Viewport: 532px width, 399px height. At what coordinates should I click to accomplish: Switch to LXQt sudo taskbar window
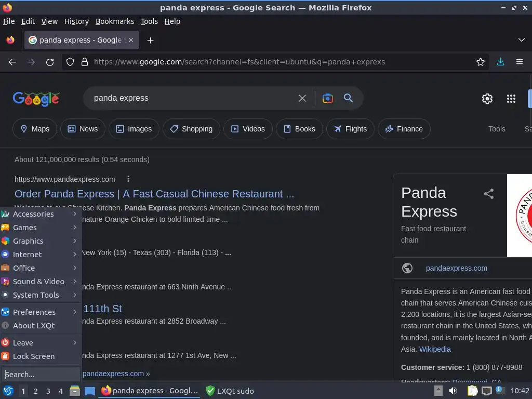pyautogui.click(x=230, y=391)
